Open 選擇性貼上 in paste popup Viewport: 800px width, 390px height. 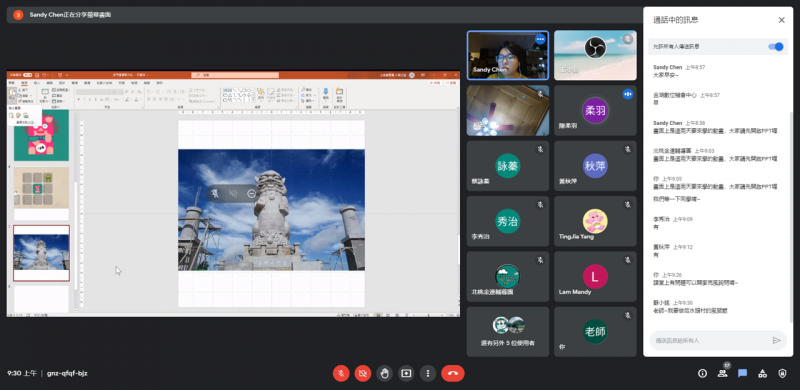point(26,123)
